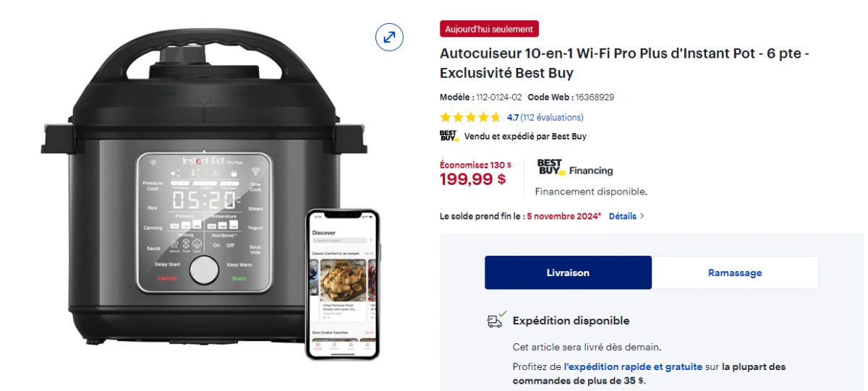868x391 pixels.
Task: Follow the l'expédition rapide et gratuite link
Action: [x=633, y=366]
